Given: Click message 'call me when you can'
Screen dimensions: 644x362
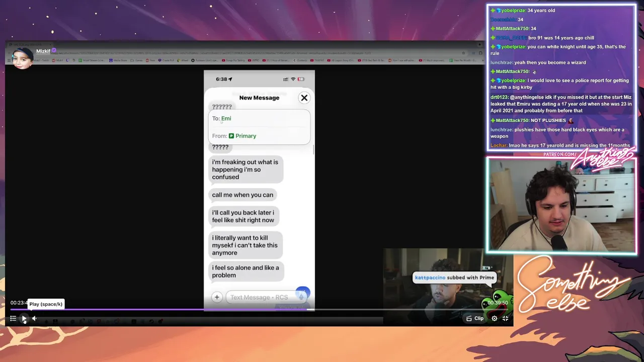Looking at the screenshot, I should (x=243, y=195).
